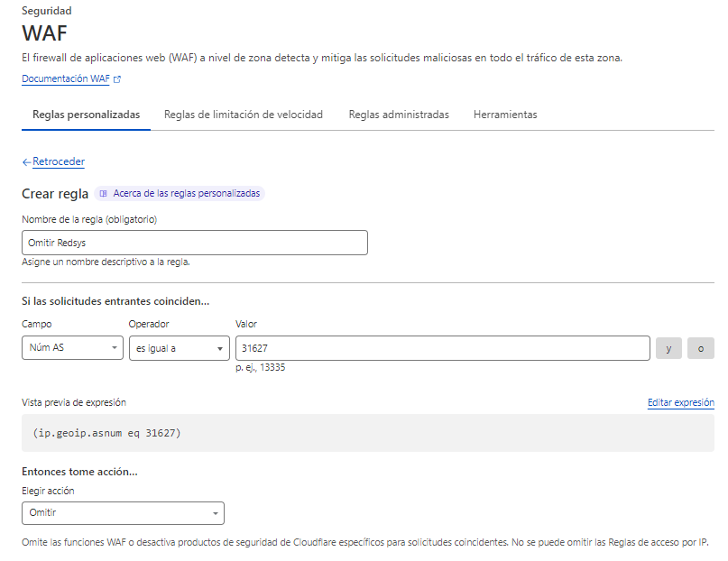This screenshot has width=728, height=561.
Task: Click the book icon in the Acerca badge
Action: [x=104, y=193]
